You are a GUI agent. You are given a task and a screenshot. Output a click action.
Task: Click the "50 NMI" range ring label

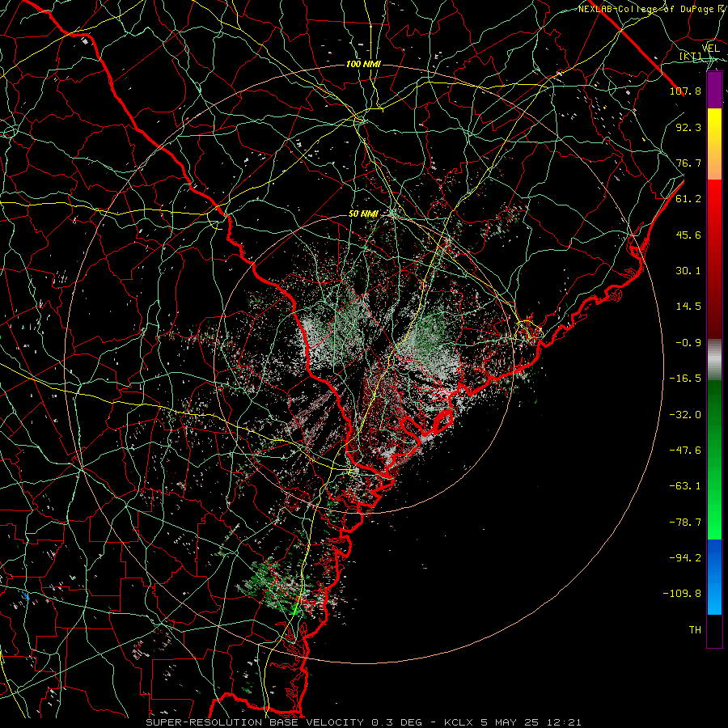click(363, 214)
